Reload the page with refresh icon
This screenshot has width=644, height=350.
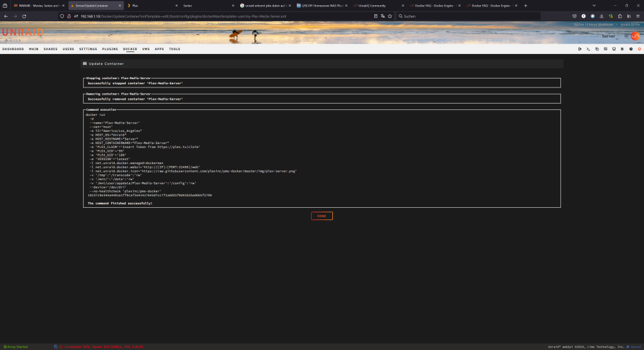tap(24, 17)
